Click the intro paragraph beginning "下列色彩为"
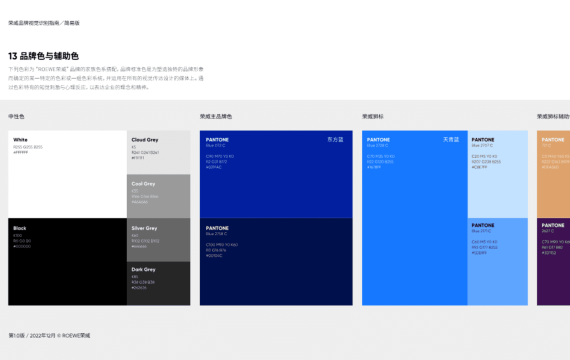This screenshot has height=360, width=570. tap(106, 78)
